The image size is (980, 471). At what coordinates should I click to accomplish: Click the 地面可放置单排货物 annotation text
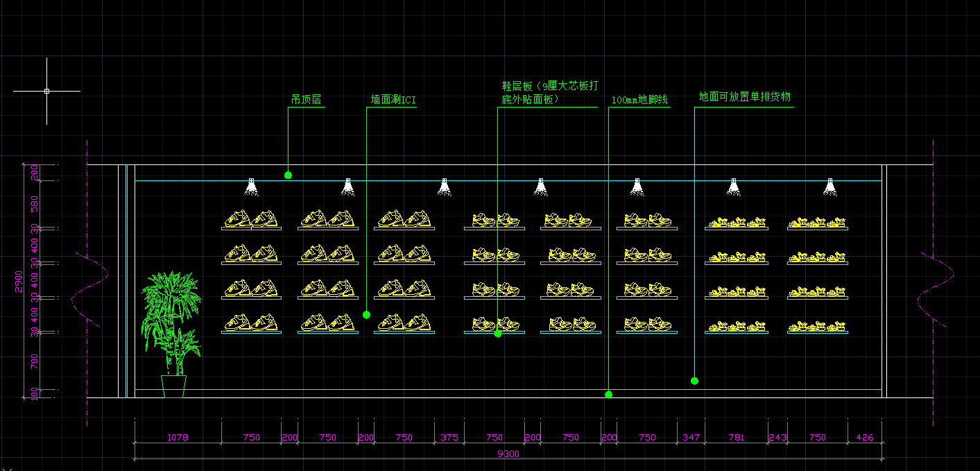point(744,97)
